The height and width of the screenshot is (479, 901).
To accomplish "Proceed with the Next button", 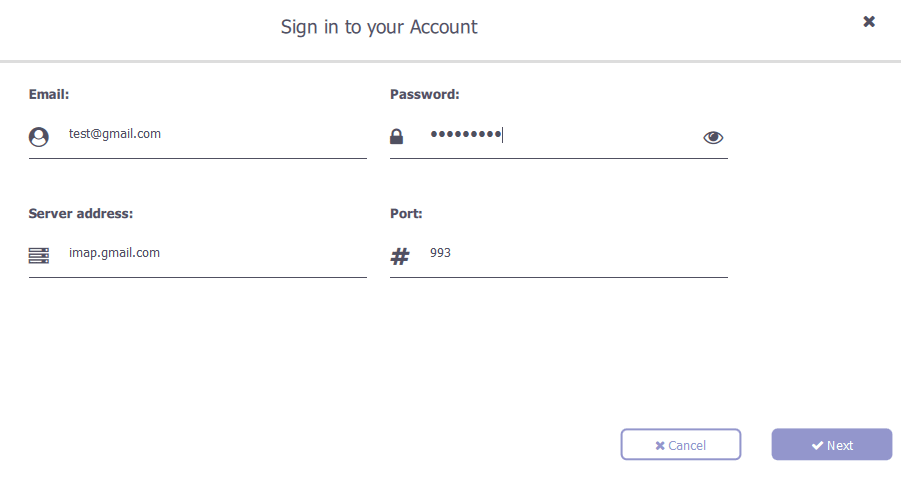I will (x=831, y=445).
